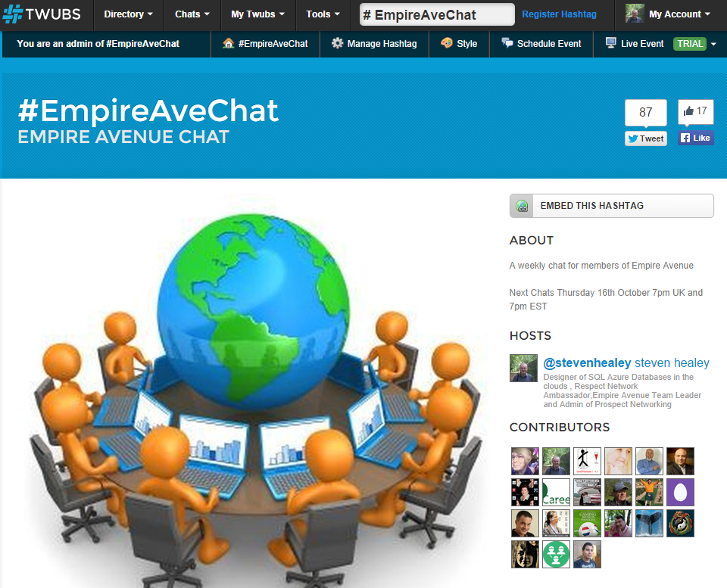Screen dimensions: 727x588
Task: Click the Register Hashtag link
Action: click(559, 14)
